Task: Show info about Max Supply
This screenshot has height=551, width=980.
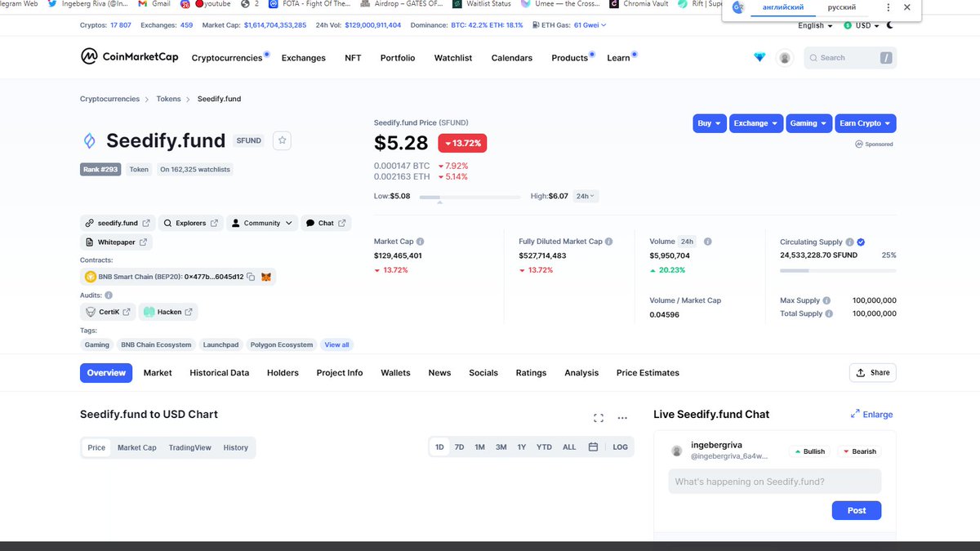Action: point(827,300)
